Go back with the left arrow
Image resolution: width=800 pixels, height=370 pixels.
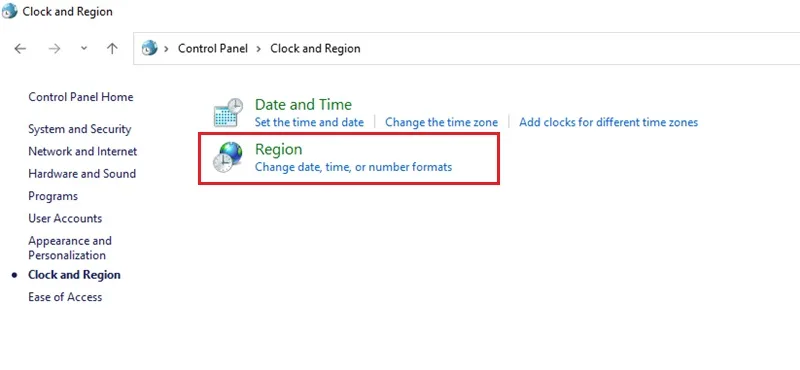pyautogui.click(x=20, y=48)
